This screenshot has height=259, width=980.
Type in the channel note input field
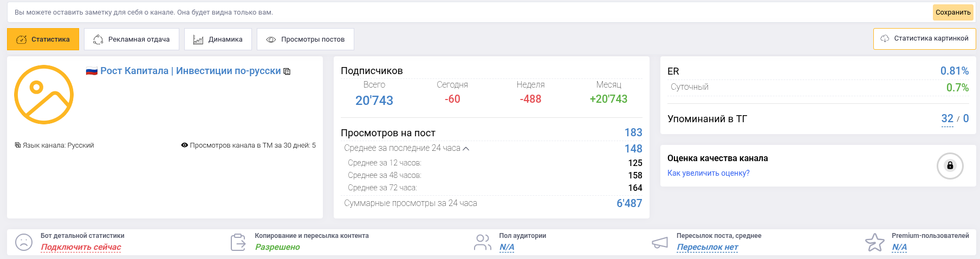point(466,12)
